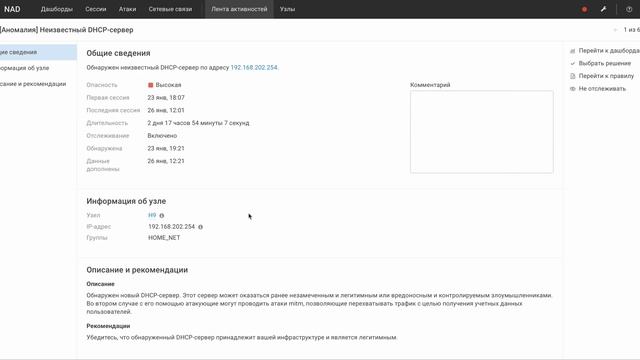The width and height of the screenshot is (640, 360).
Task: Click the HOME_NET group value
Action: tap(164, 238)
